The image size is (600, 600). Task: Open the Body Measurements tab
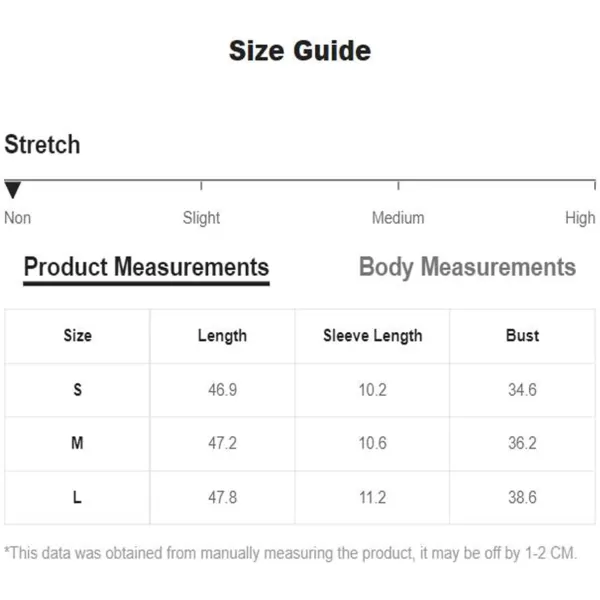pyautogui.click(x=467, y=267)
